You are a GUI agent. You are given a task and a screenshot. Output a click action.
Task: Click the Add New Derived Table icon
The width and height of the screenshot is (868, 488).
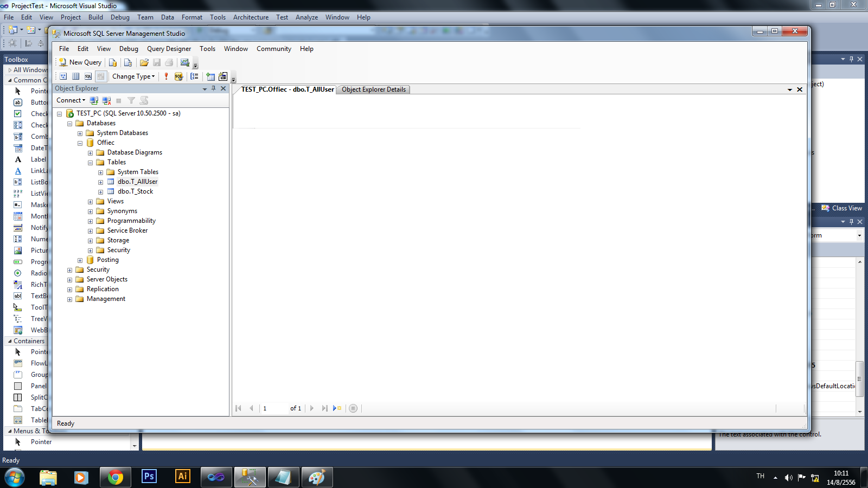(x=223, y=76)
